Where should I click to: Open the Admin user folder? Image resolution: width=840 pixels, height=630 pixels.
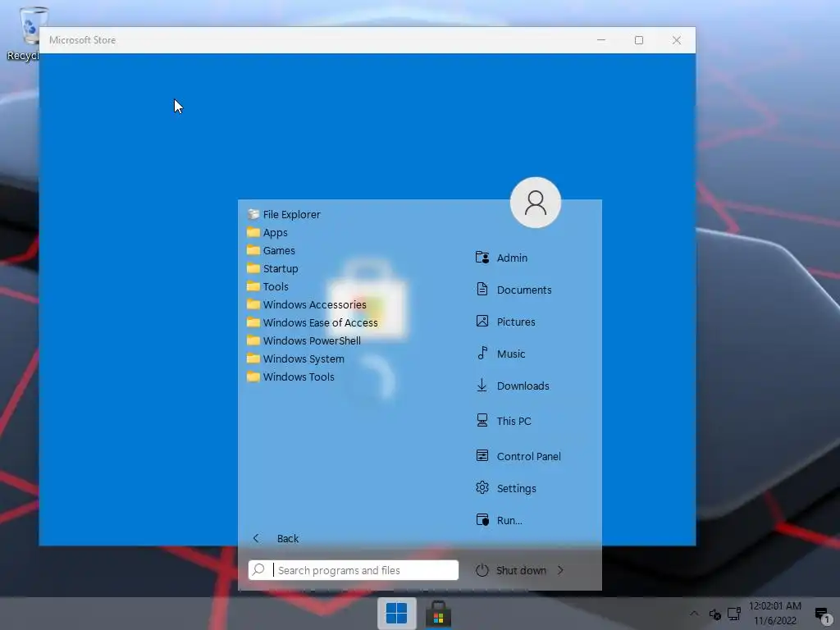coord(501,258)
